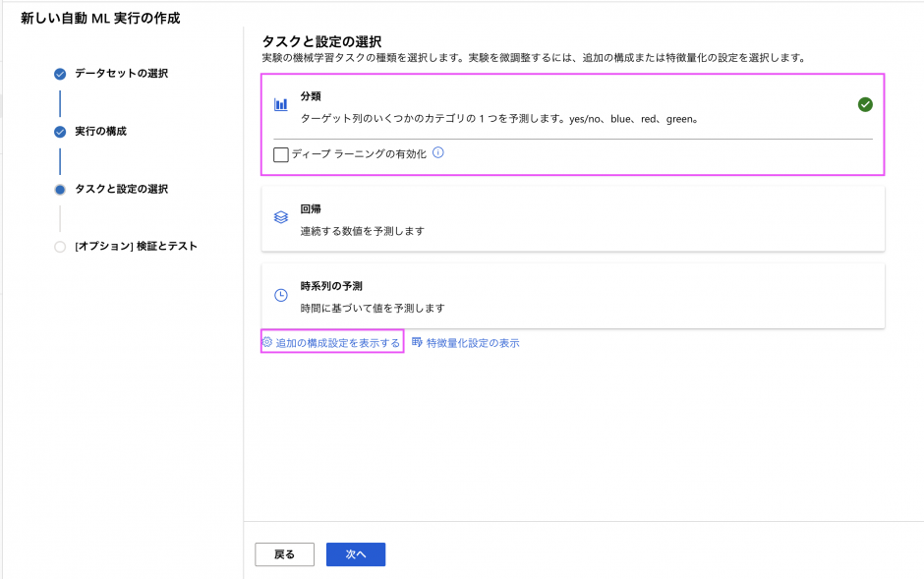Select the 時系列の予測 task card

573,295
